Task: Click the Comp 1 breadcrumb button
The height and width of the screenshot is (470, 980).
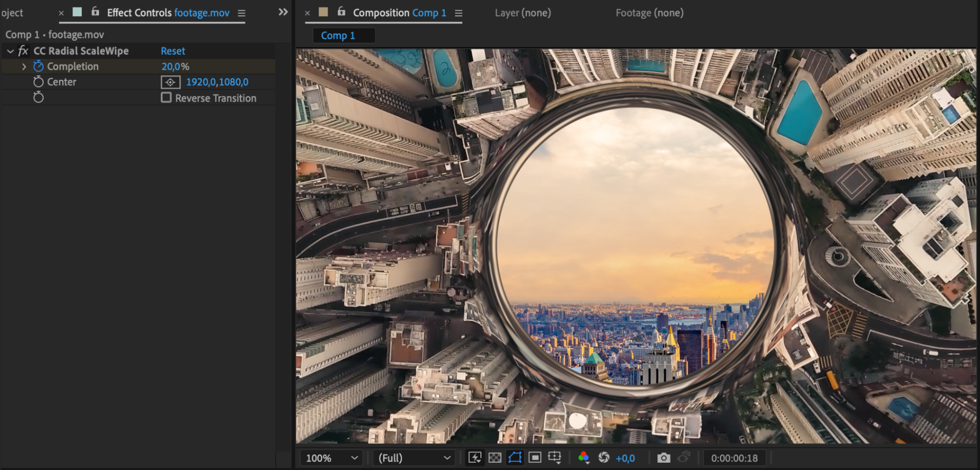Action: pyautogui.click(x=338, y=35)
